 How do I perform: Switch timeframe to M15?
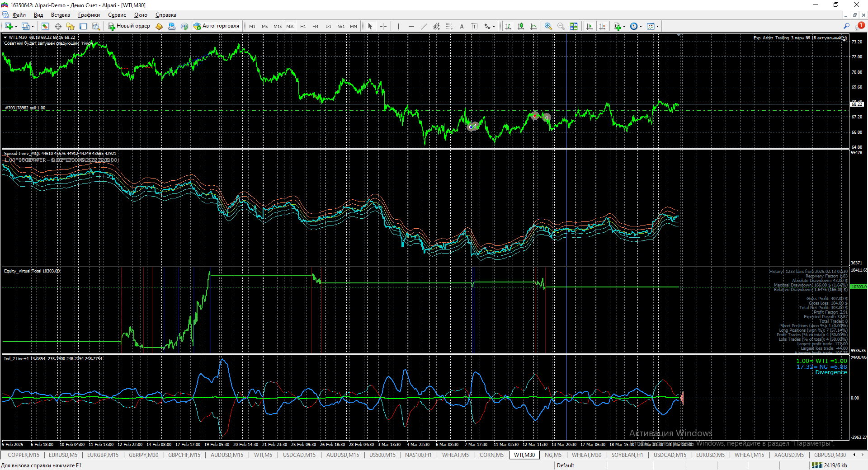pos(278,26)
